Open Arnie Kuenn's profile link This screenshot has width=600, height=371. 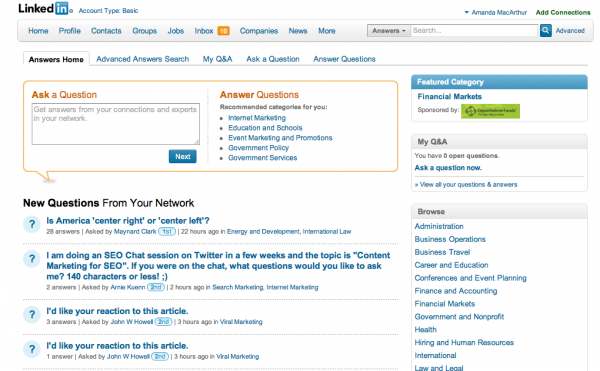pos(128,287)
